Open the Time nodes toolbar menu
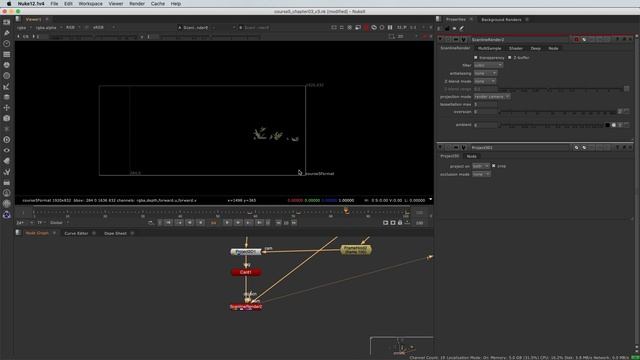 tap(7, 44)
